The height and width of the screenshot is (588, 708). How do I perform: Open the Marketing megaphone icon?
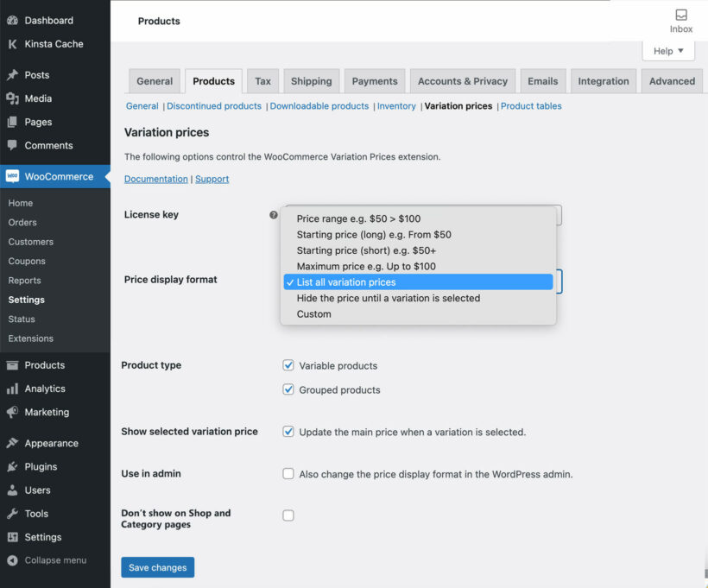[x=12, y=412]
